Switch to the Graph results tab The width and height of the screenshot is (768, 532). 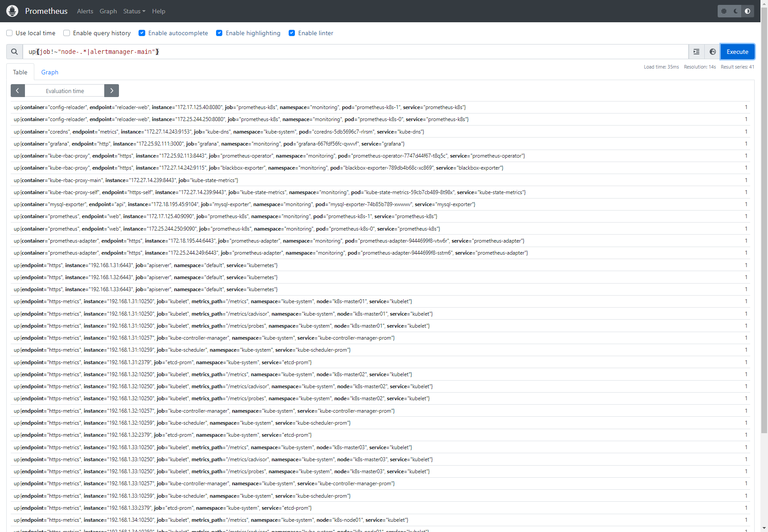[50, 72]
